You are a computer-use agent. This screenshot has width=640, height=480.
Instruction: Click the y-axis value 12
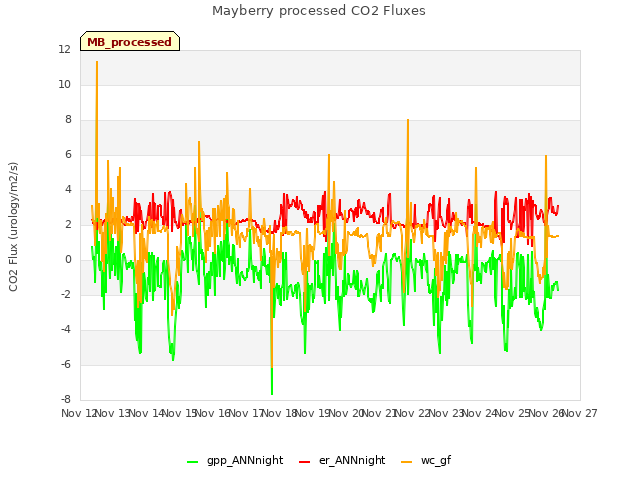(64, 49)
